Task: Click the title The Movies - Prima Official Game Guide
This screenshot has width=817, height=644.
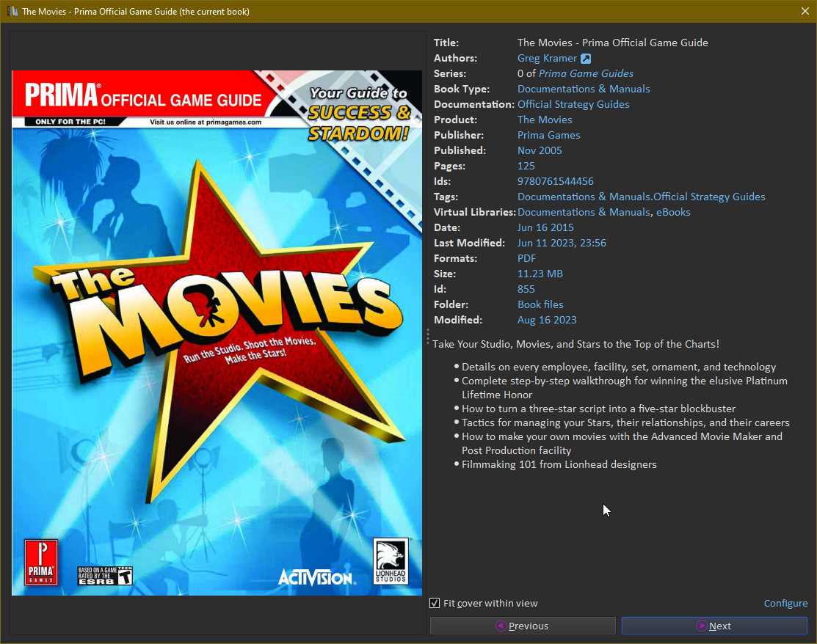Action: 613,43
